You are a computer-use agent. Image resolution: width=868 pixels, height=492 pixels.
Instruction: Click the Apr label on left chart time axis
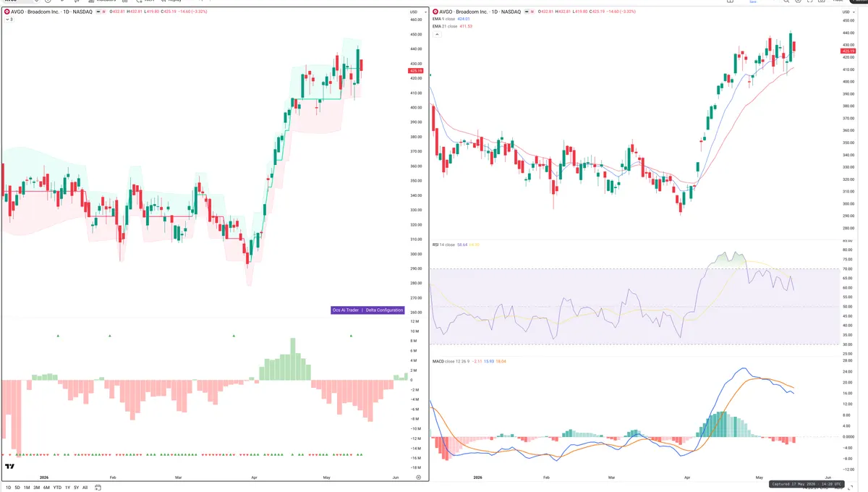[254, 478]
